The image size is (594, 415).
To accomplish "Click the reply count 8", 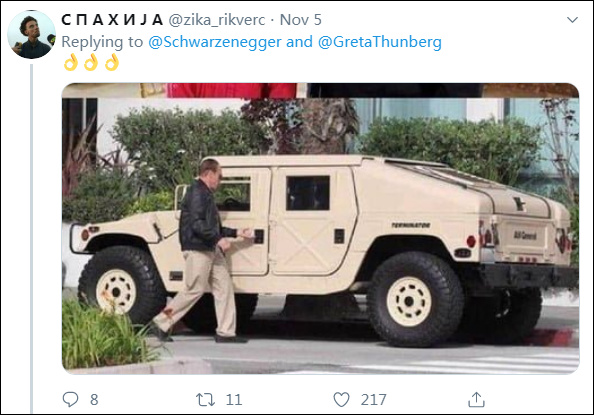I will (x=94, y=400).
